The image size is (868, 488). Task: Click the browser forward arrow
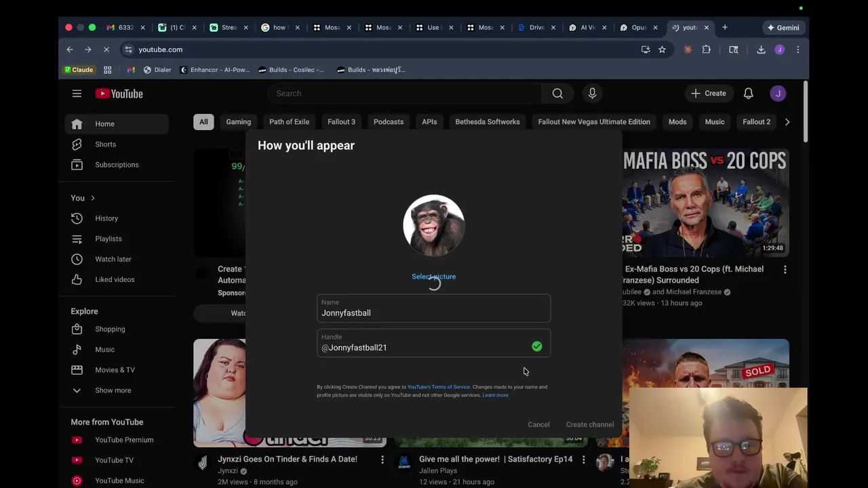click(88, 49)
